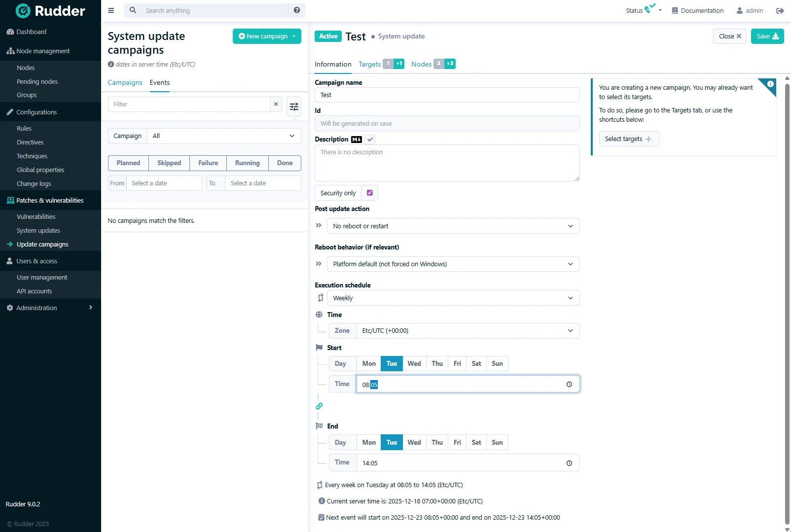
Task: Dismiss the info corner icon in tip panel
Action: click(770, 84)
